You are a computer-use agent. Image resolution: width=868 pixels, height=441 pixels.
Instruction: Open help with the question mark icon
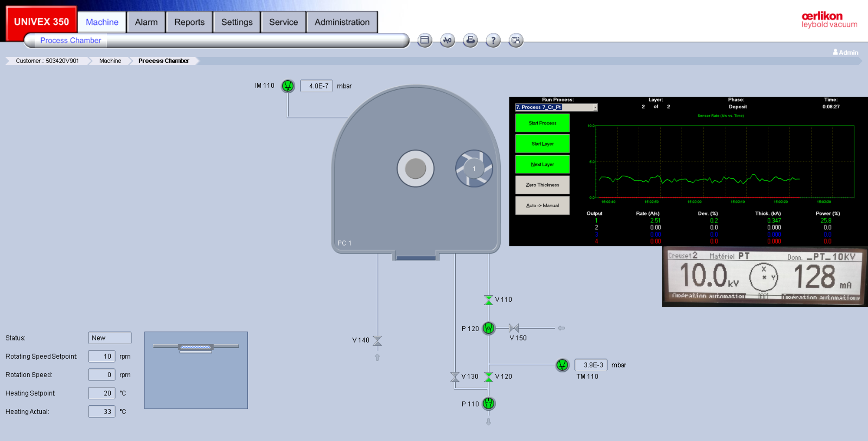tap(493, 41)
